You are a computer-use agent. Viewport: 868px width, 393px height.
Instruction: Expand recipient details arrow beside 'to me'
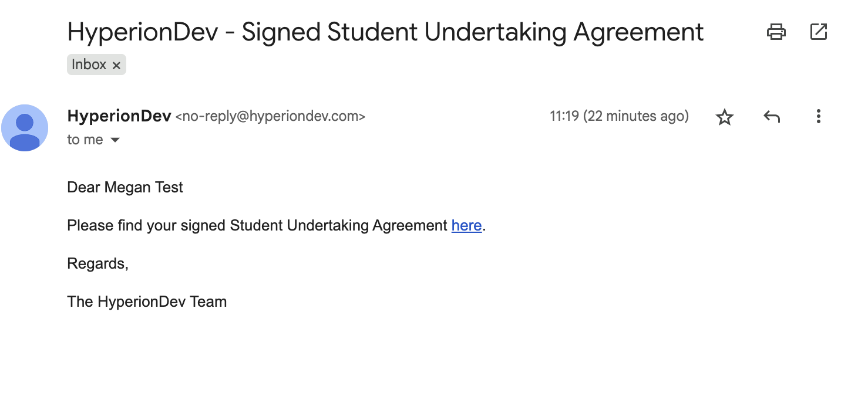(115, 140)
